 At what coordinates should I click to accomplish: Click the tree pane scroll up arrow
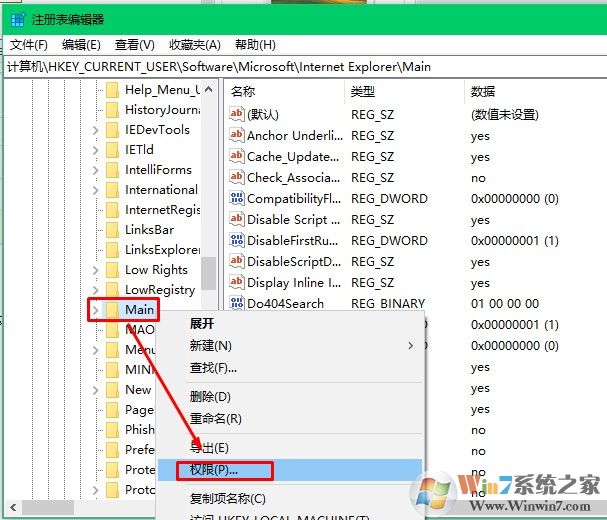point(209,90)
